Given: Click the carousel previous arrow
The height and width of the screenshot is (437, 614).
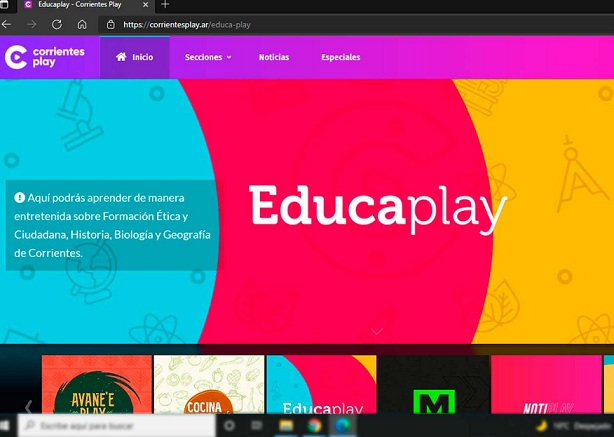Looking at the screenshot, I should click(29, 406).
